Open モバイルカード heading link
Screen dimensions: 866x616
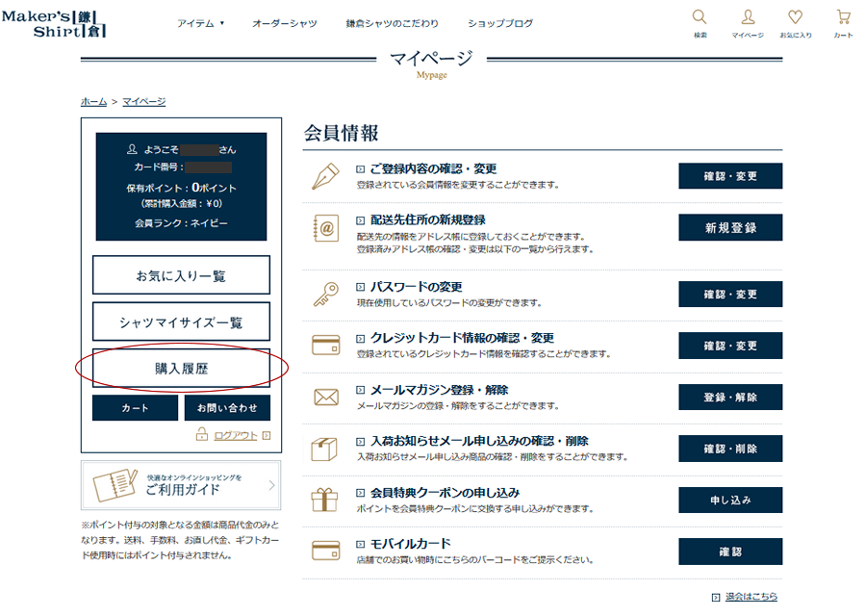pos(410,544)
